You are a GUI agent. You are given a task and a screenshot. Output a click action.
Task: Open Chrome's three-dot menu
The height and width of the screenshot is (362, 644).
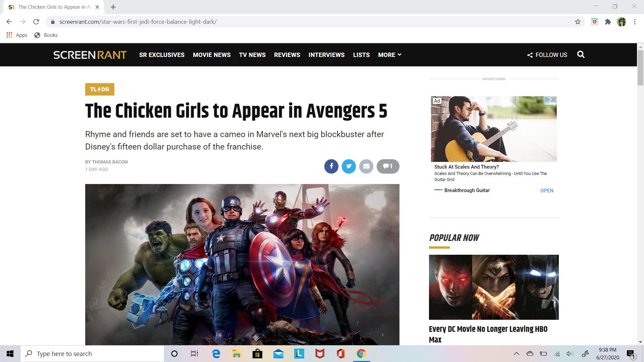[635, 22]
